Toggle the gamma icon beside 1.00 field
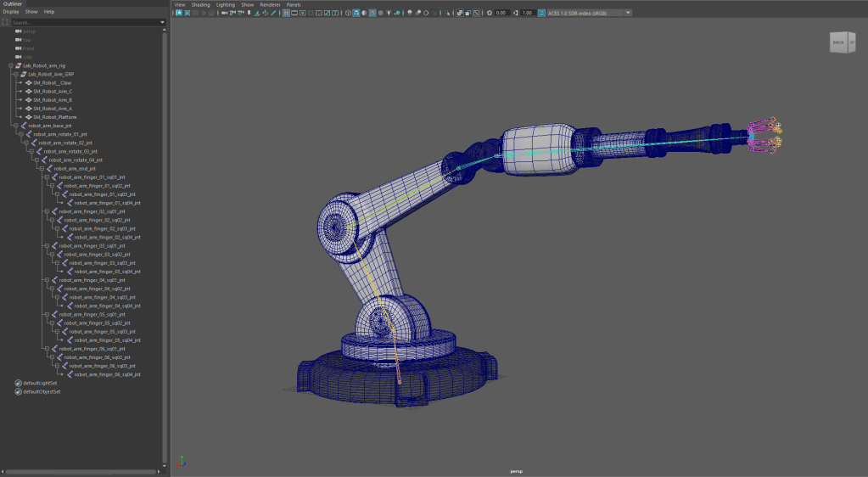Image resolution: width=868 pixels, height=477 pixels. pyautogui.click(x=515, y=13)
